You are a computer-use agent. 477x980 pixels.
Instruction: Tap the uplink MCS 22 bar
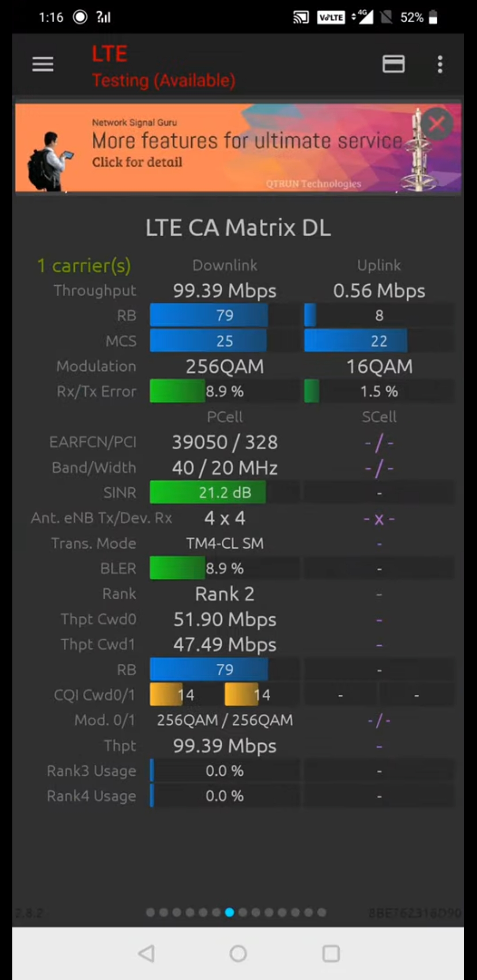coord(356,341)
